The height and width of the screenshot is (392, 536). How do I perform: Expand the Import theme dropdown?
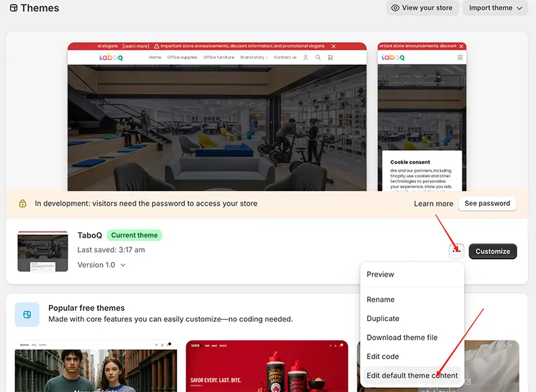point(494,8)
